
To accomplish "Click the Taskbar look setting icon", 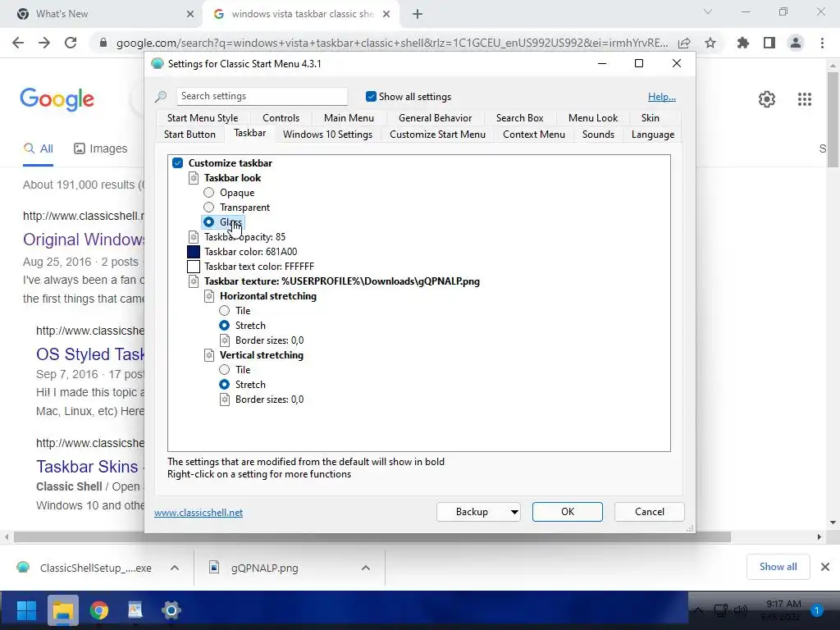I will 194,178.
